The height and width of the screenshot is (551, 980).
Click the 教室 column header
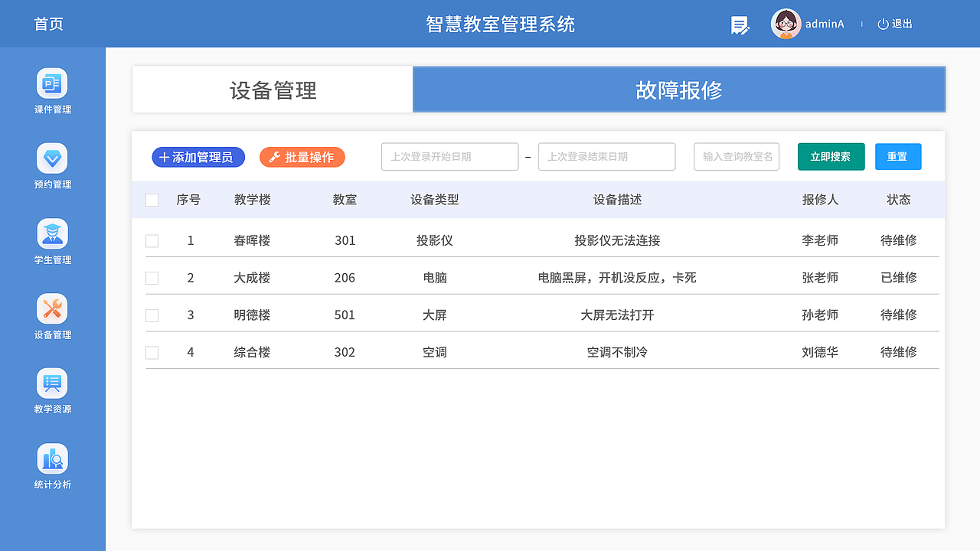(x=345, y=200)
